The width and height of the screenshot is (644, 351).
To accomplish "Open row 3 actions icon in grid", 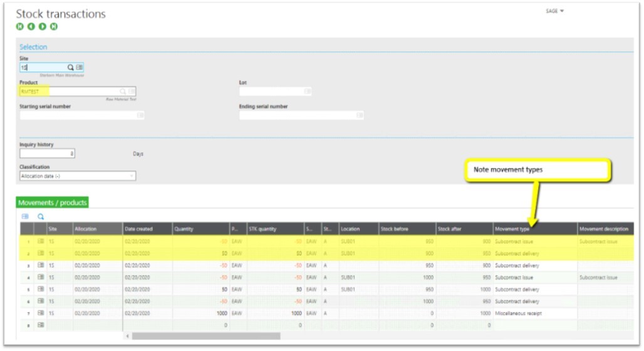I will [41, 265].
